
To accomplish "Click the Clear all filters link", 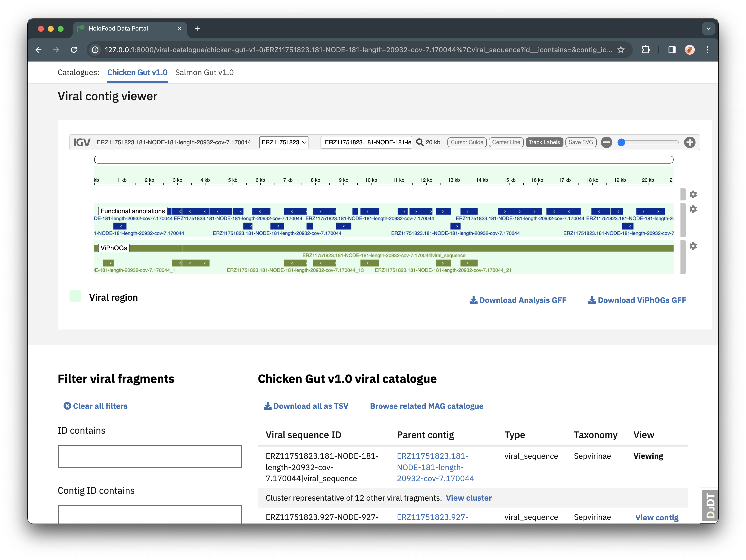I will pyautogui.click(x=95, y=406).
